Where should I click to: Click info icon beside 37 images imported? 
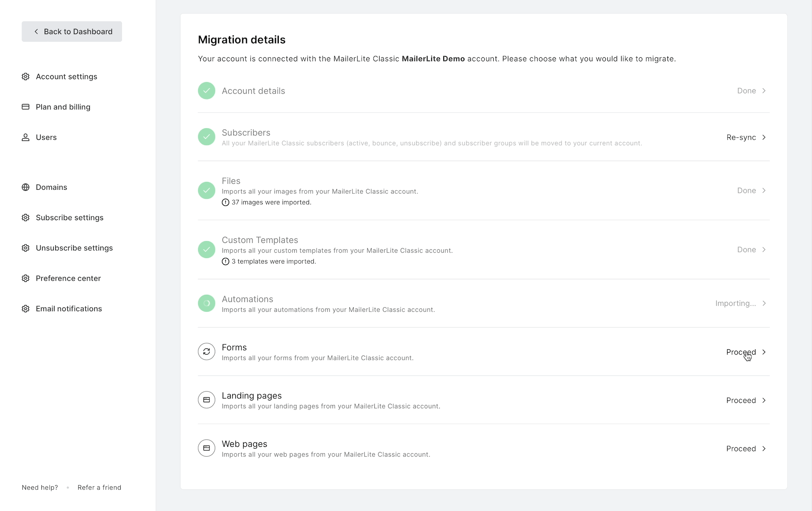coord(226,202)
